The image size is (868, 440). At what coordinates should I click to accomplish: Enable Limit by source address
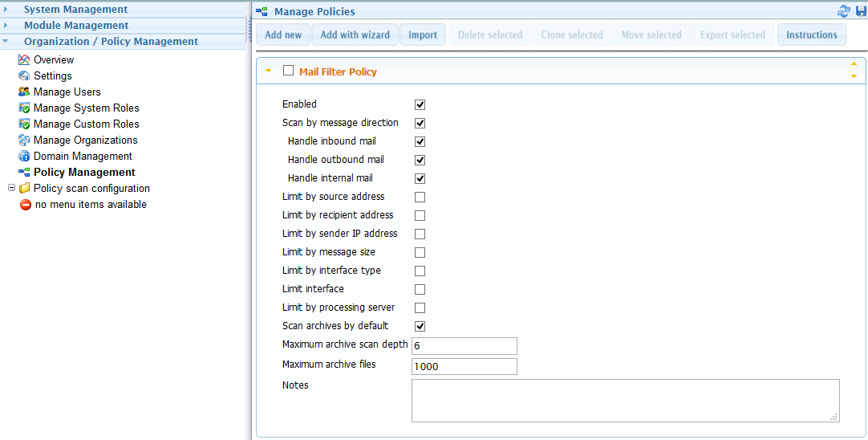pyautogui.click(x=420, y=197)
